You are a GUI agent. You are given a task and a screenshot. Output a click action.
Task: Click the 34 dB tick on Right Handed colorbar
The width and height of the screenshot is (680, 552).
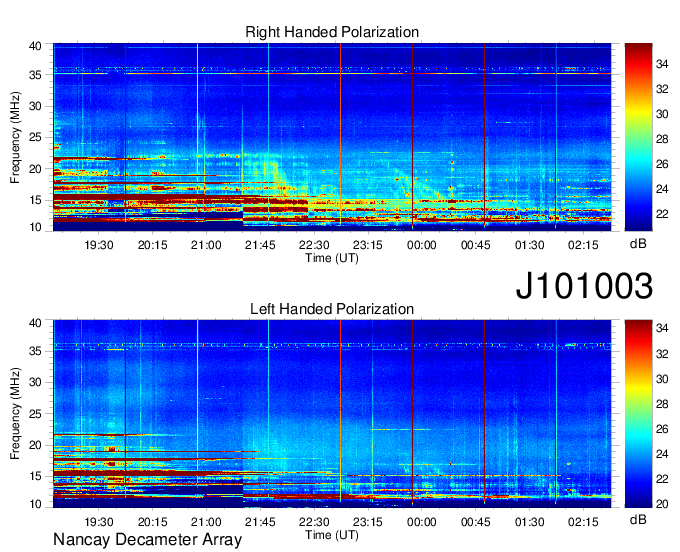pos(662,64)
